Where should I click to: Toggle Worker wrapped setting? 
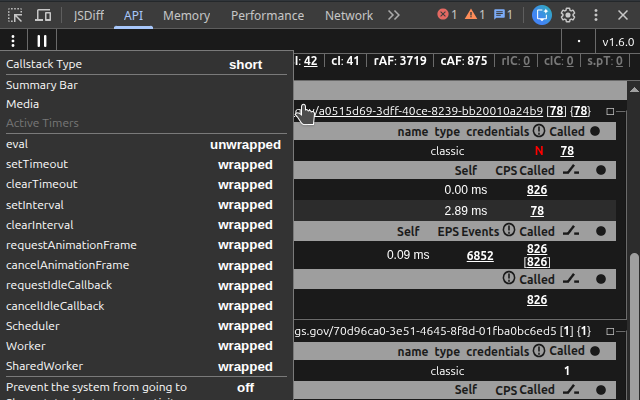[x=245, y=345]
